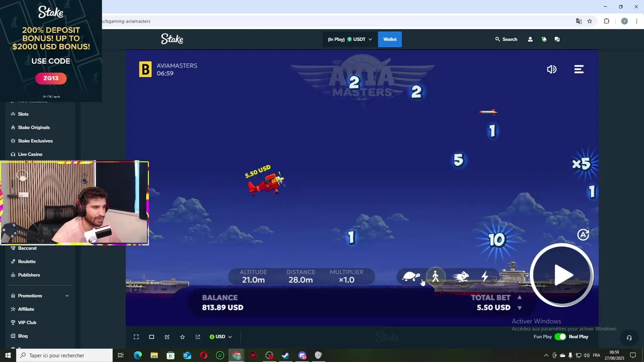Enter fullscreen mode for game
644x362 pixels.
pos(136,337)
